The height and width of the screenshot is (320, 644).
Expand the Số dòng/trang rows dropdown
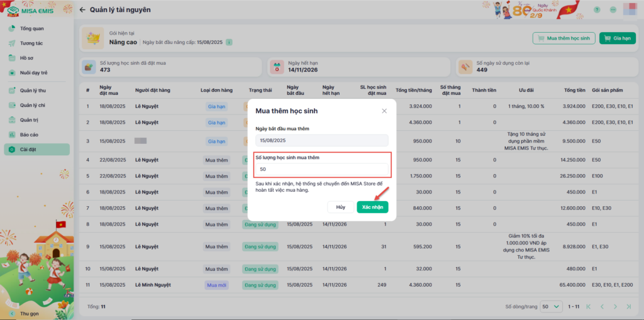click(x=550, y=306)
